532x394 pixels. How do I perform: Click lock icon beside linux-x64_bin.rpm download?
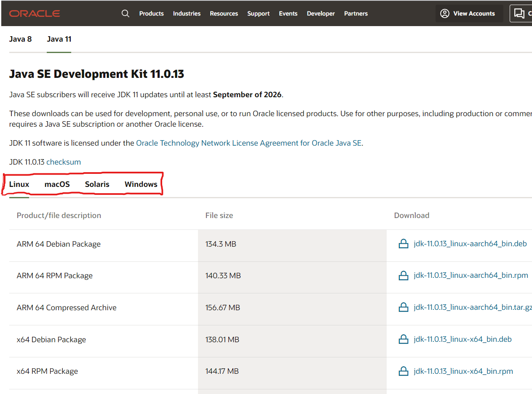point(404,371)
